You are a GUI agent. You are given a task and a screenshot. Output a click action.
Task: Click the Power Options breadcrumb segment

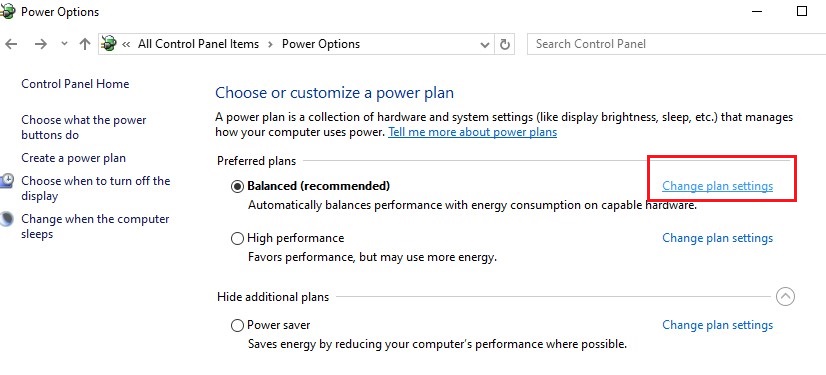[321, 44]
